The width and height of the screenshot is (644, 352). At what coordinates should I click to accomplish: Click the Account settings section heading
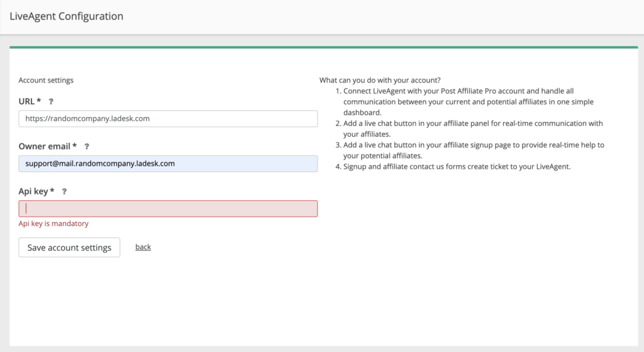(x=46, y=80)
